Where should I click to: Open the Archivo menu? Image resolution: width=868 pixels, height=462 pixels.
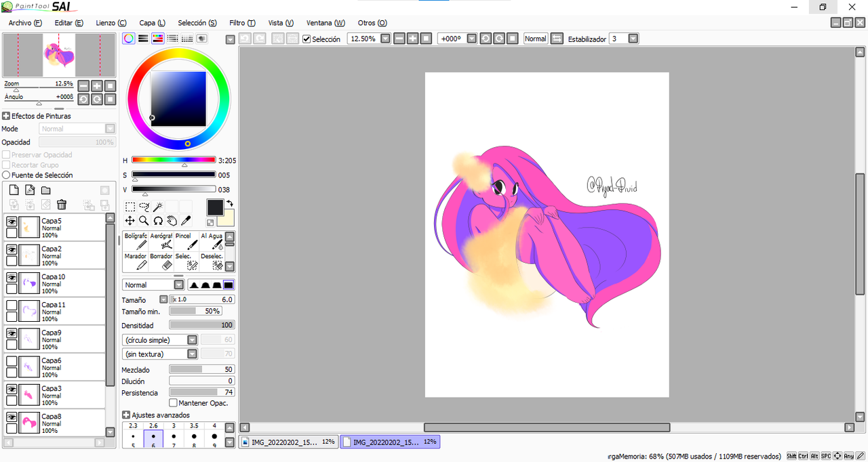point(25,22)
